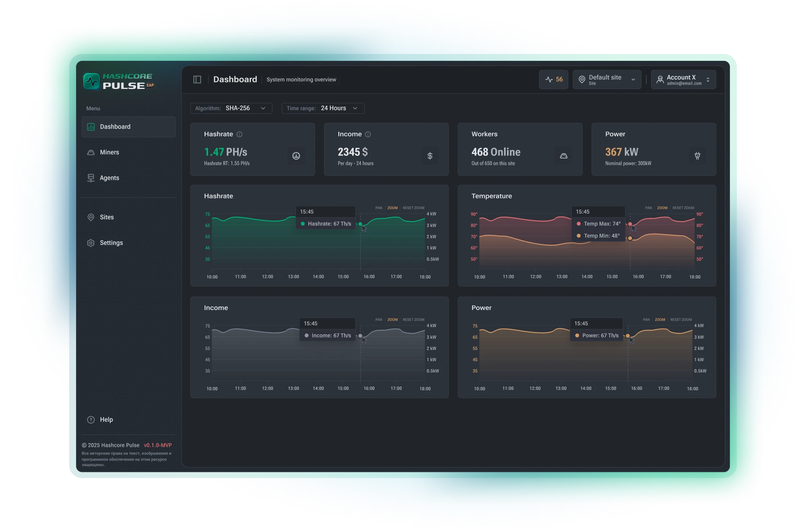Click the green data point on Hashrate chart

(360, 224)
